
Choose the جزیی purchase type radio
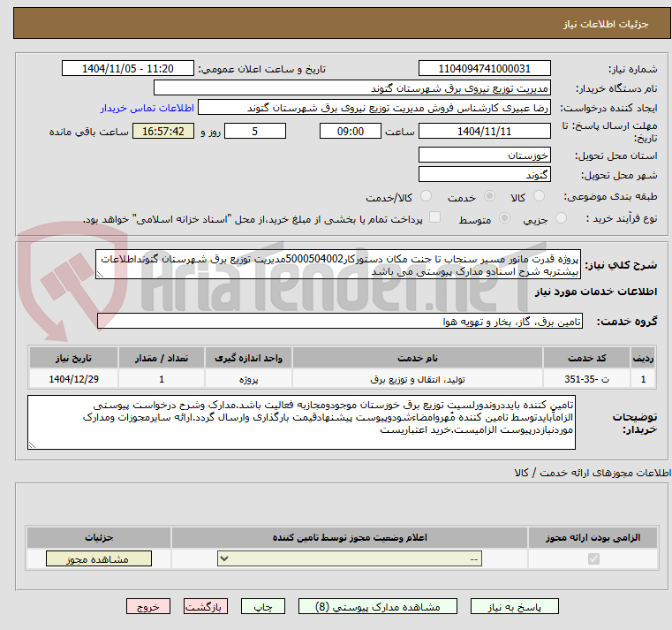tap(561, 218)
